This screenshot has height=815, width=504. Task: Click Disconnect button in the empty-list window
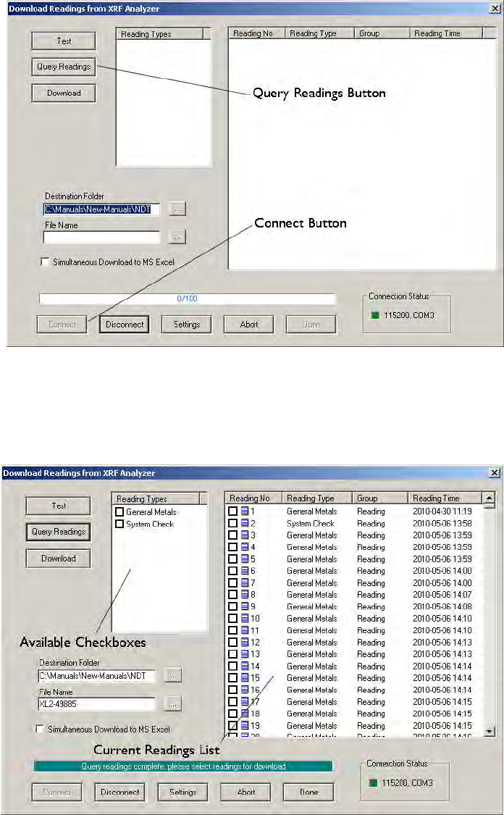click(125, 325)
